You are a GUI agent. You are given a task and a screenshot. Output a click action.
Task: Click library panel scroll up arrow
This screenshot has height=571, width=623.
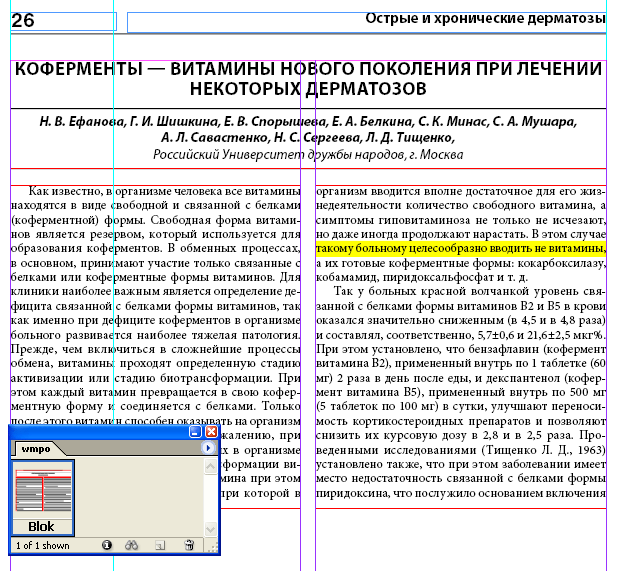pos(210,466)
